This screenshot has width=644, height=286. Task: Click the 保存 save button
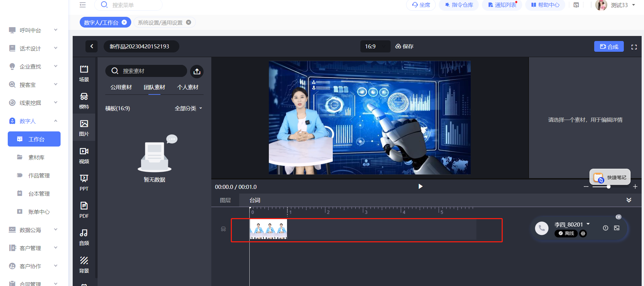404,46
